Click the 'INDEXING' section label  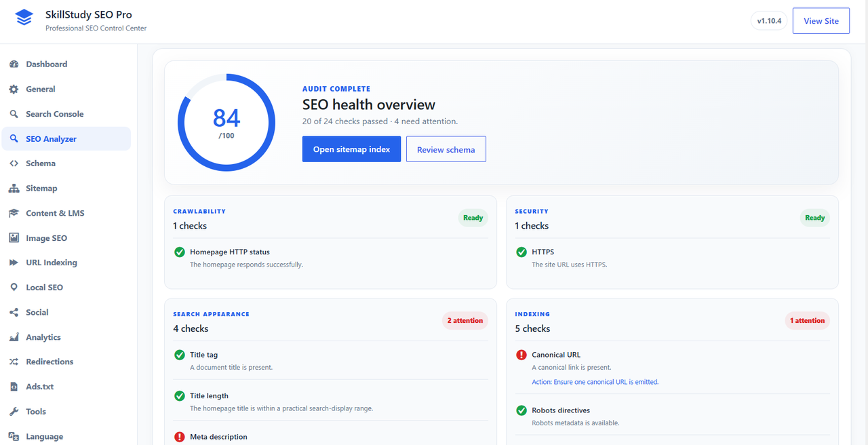pyautogui.click(x=532, y=315)
